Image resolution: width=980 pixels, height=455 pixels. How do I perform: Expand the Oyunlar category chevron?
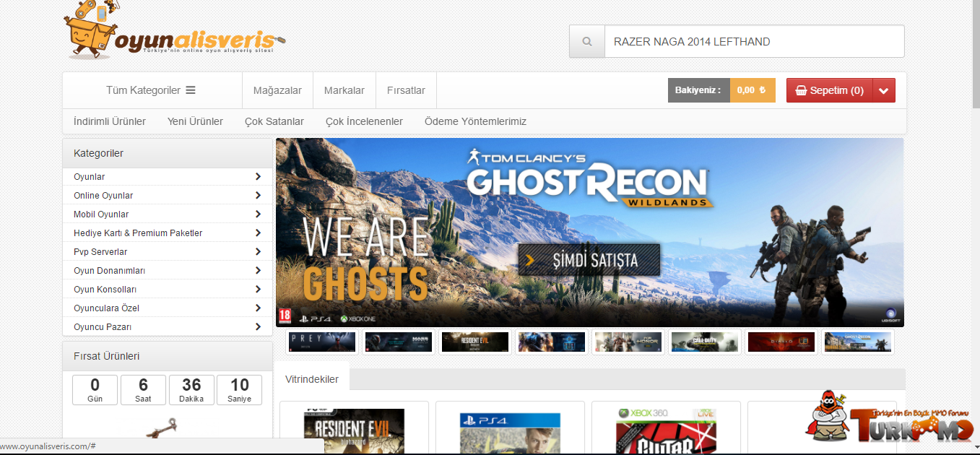pyautogui.click(x=258, y=176)
